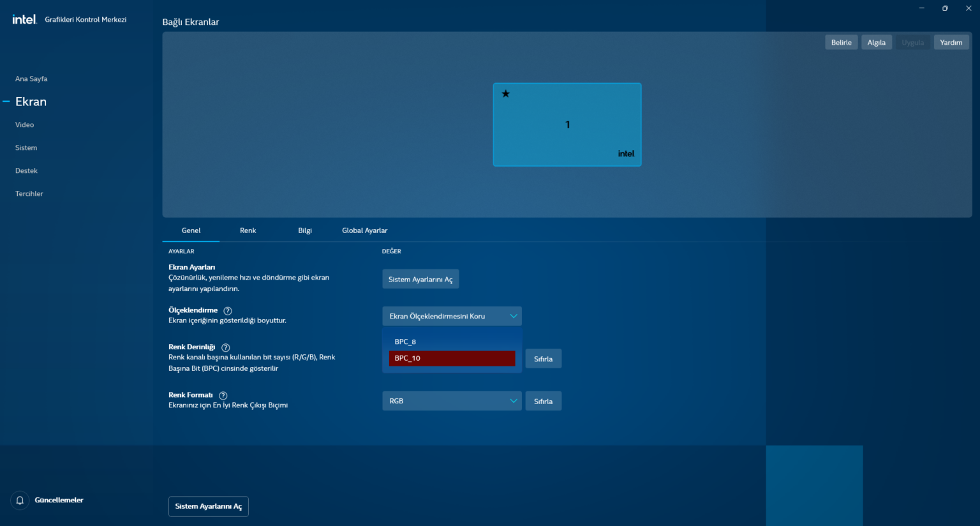
Task: Go to Ana Sayfa in sidebar
Action: pos(31,79)
